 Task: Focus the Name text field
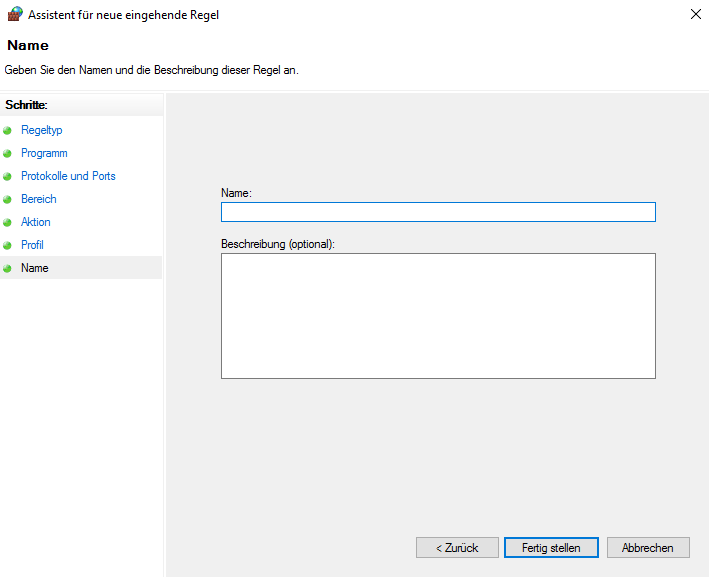[438, 212]
